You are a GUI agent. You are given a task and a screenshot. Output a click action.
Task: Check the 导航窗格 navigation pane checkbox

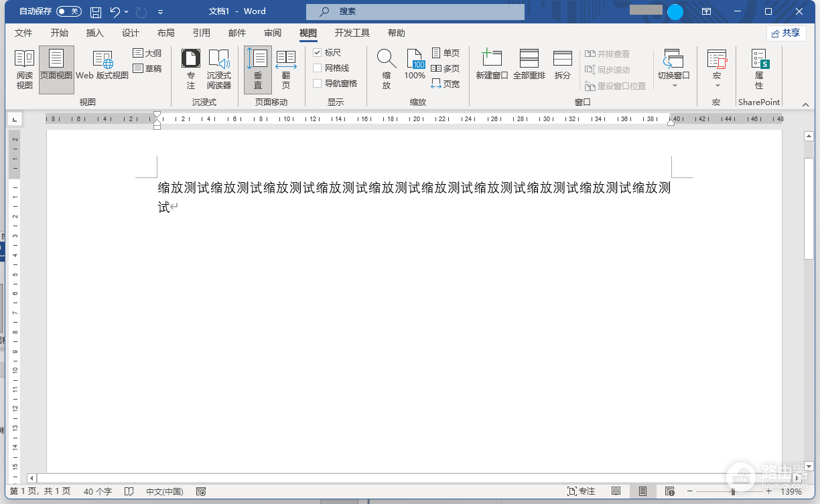[318, 83]
